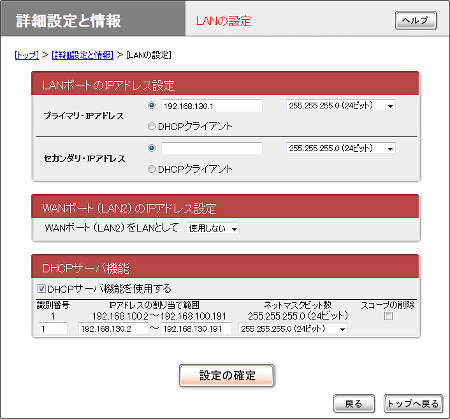Click the IPアドレスの割り当て範囲 column header
450x419 pixels.
(154, 305)
